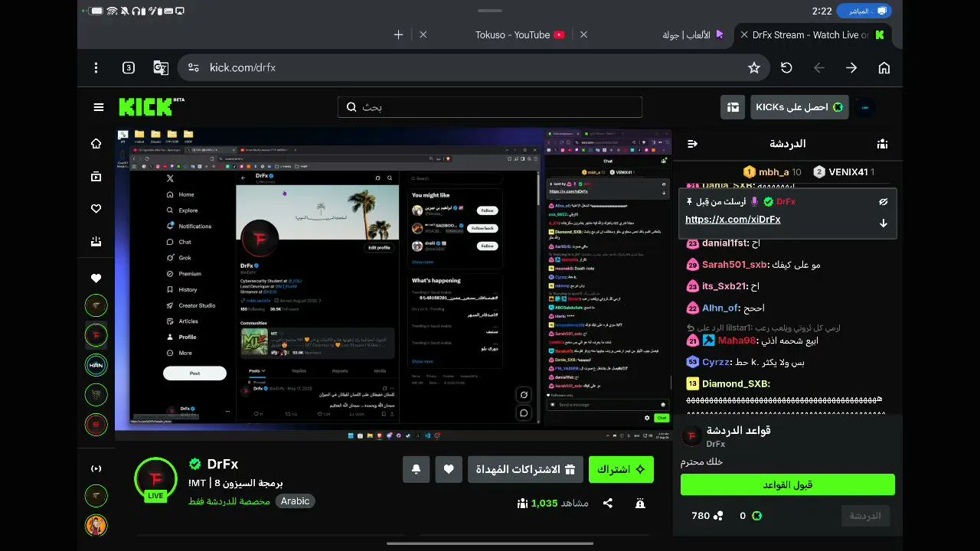Open the tab switcher showing 3 tabs
980x551 pixels.
click(x=129, y=68)
